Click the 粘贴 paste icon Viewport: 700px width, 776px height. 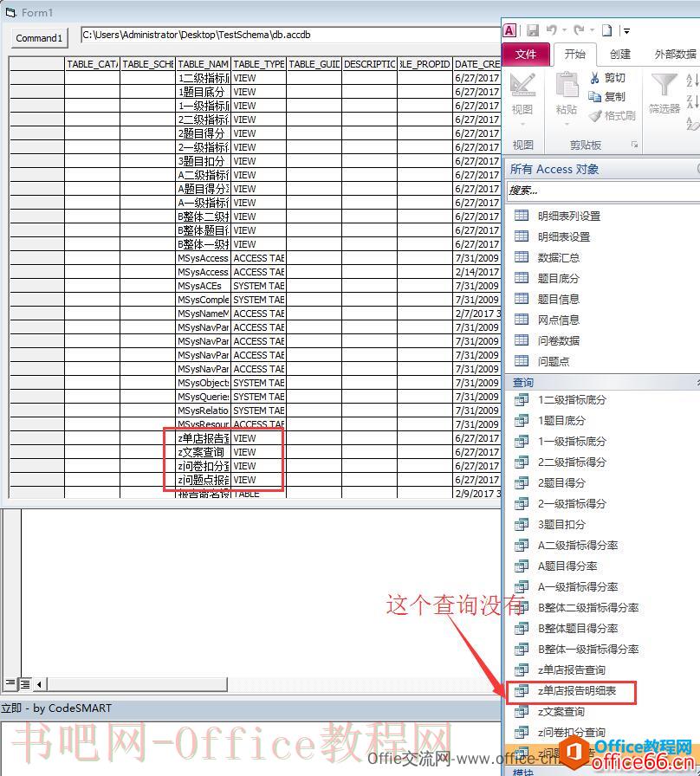(567, 85)
